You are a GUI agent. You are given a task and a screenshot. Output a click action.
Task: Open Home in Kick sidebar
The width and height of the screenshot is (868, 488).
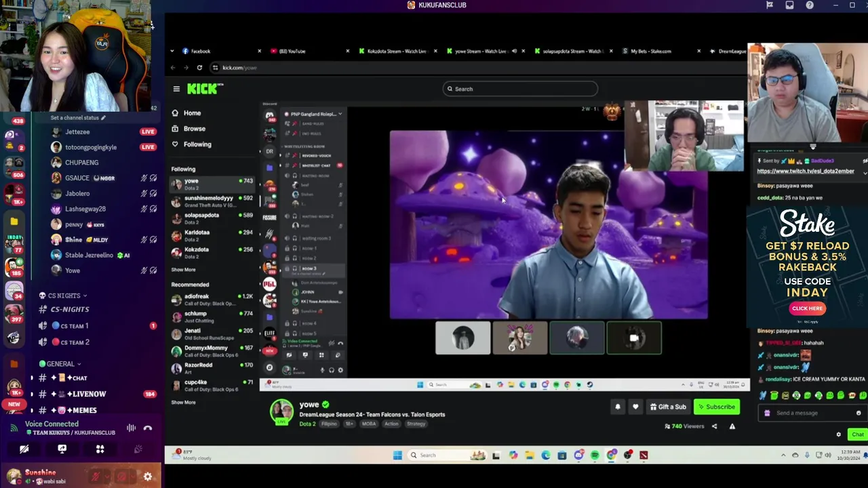186,113
